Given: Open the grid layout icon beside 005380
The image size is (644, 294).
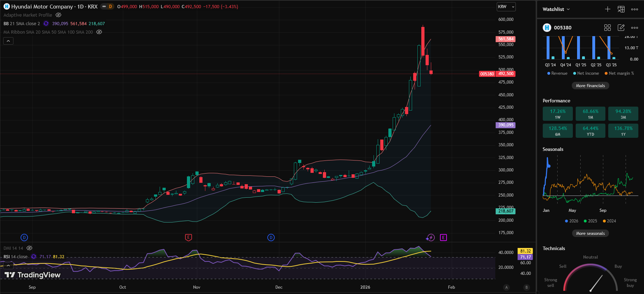Looking at the screenshot, I should click(x=608, y=28).
